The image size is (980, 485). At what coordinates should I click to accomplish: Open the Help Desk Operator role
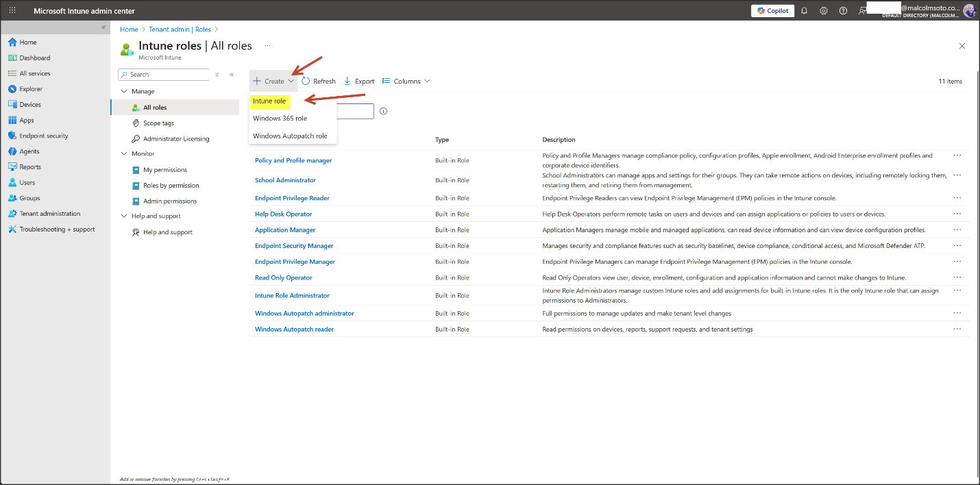(x=283, y=214)
